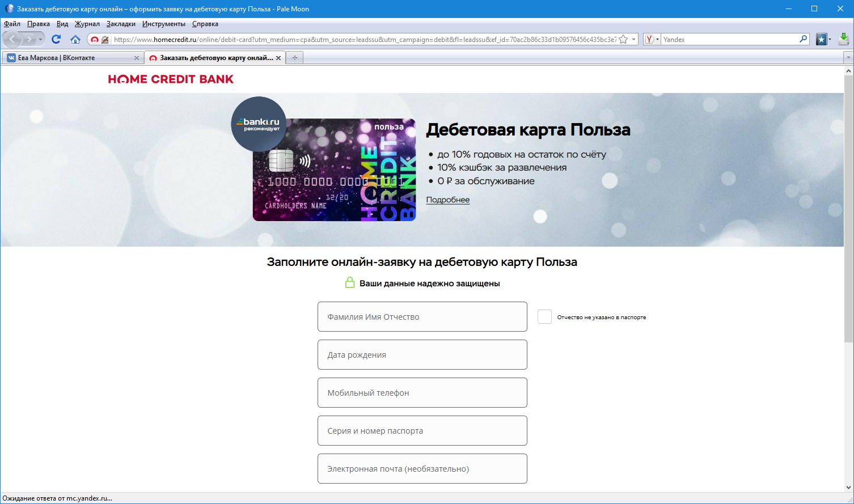Click the Home Credit site identity icon
The width and height of the screenshot is (854, 504).
click(95, 40)
